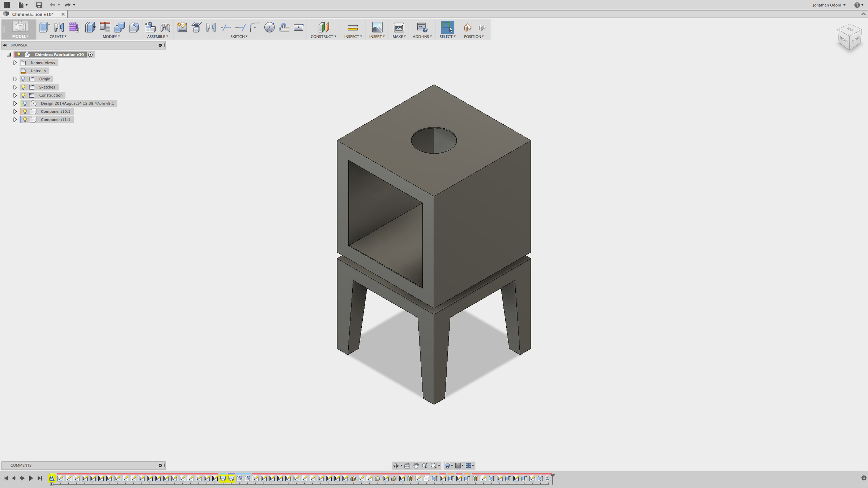The width and height of the screenshot is (868, 488).
Task: Open the Jonathan Odom account dropdown
Action: (829, 5)
